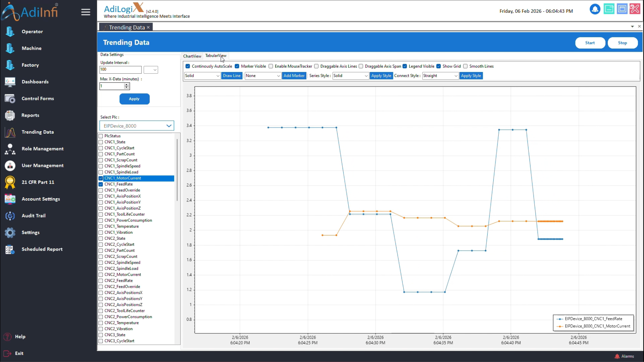The image size is (644, 362).
Task: Open Audit Trail sidebar icon
Action: coord(10,216)
